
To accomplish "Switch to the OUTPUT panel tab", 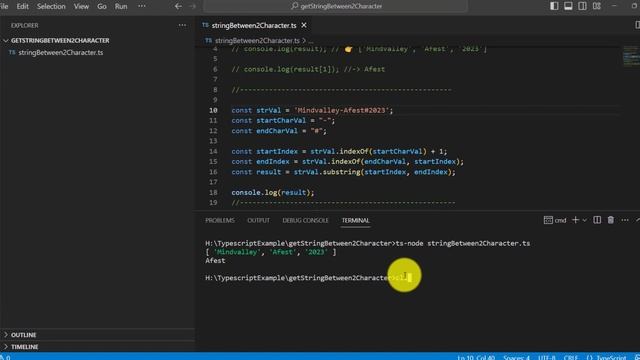I will tap(258, 220).
